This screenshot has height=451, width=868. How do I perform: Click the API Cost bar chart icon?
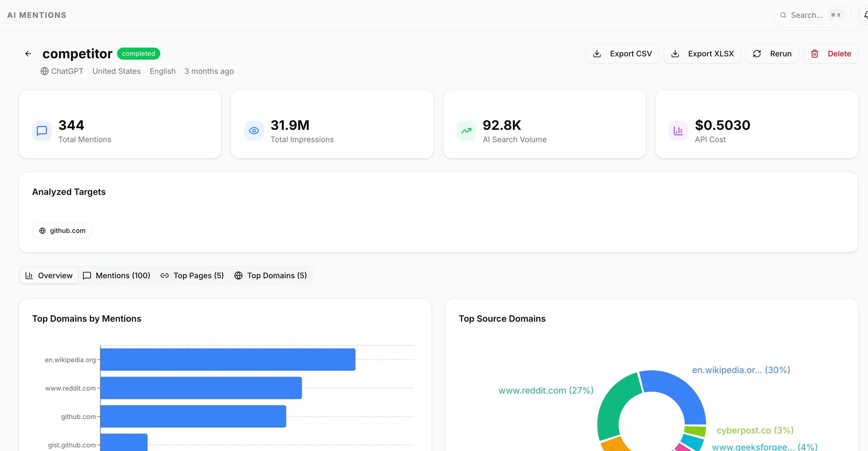678,130
